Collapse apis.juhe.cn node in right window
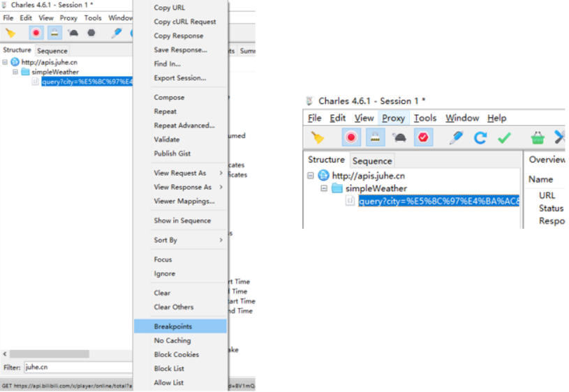Image resolution: width=569 pixels, height=392 pixels. (311, 176)
